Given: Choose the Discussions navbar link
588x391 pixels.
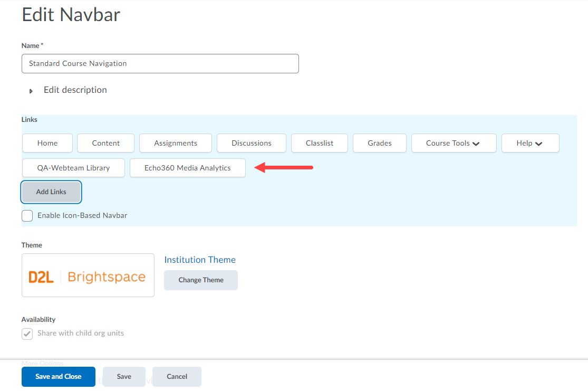Looking at the screenshot, I should 252,143.
